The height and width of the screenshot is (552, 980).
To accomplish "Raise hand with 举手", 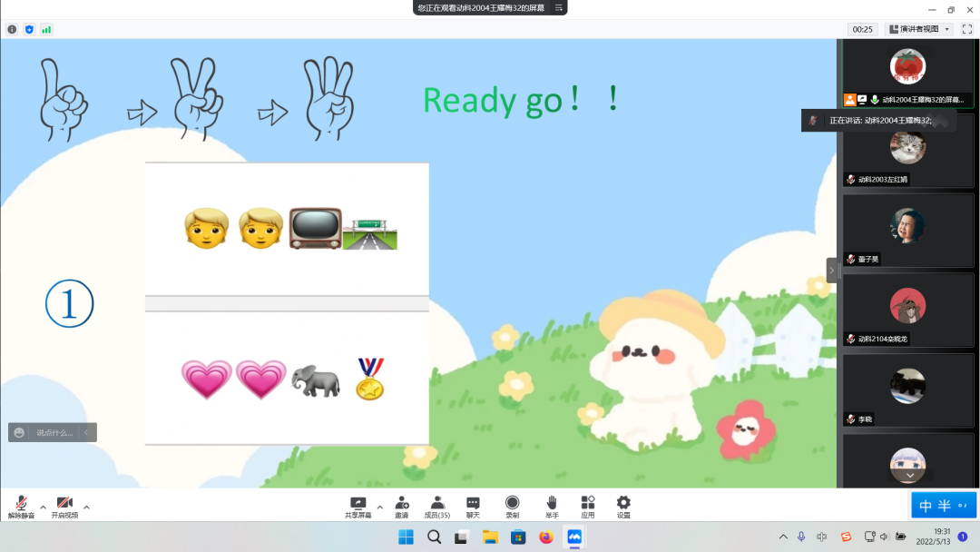I will click(x=552, y=507).
